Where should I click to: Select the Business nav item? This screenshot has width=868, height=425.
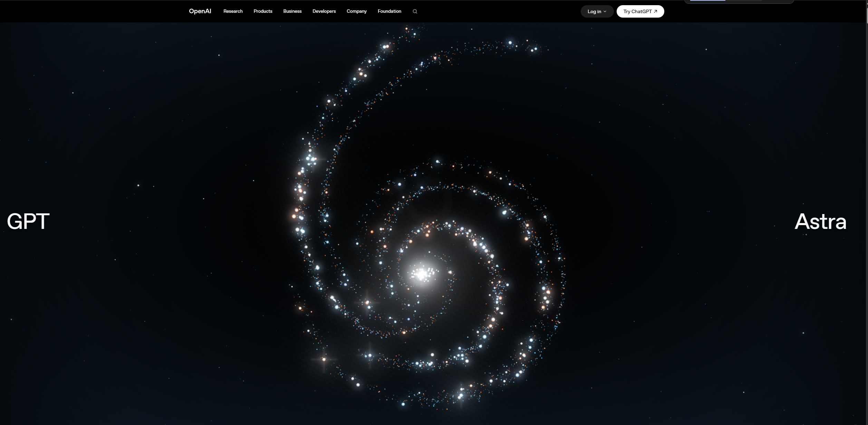click(292, 11)
